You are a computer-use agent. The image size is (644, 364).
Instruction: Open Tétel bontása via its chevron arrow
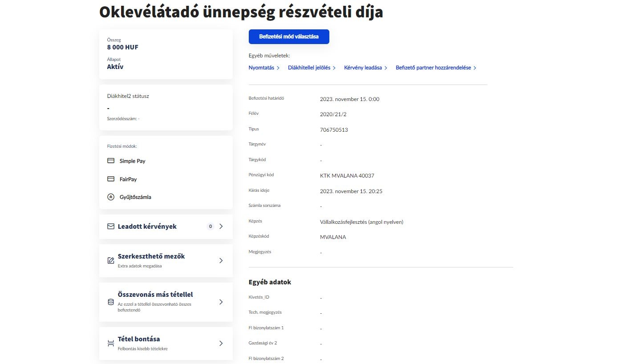[x=221, y=343]
